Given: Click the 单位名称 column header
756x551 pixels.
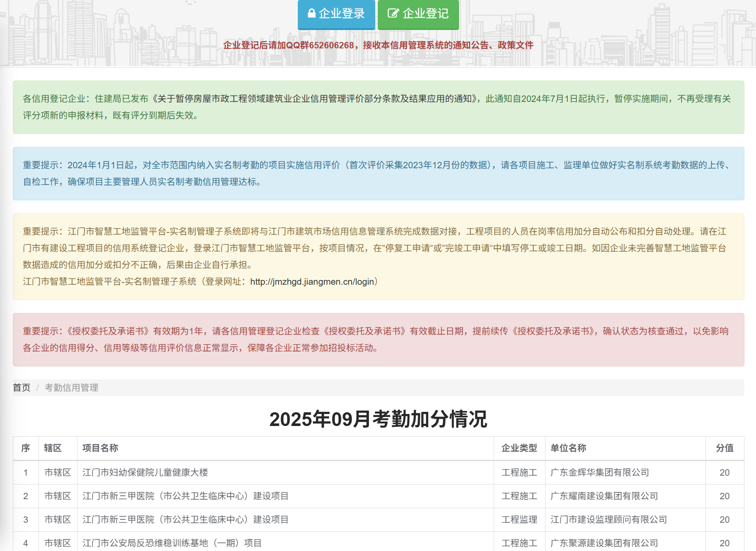Looking at the screenshot, I should (x=568, y=448).
